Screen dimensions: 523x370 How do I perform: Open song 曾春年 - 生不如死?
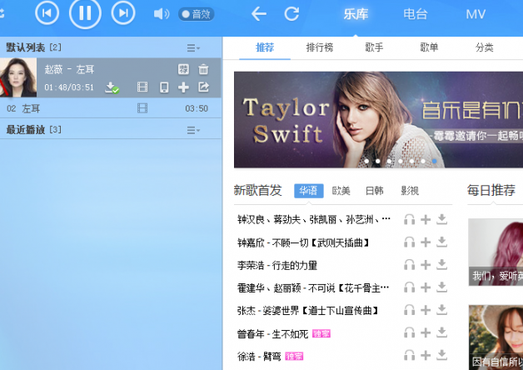click(273, 334)
